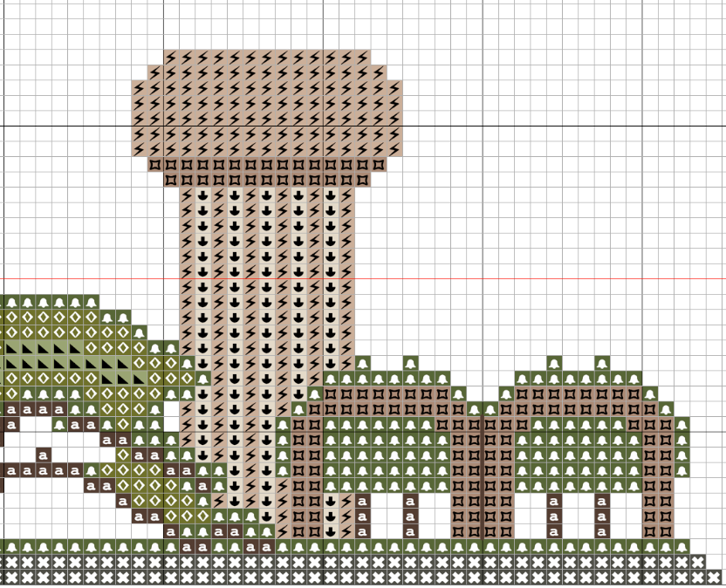The image size is (726, 588).
Task: Click the gray X-stitch border along the bottom
Action: (x=349, y=569)
